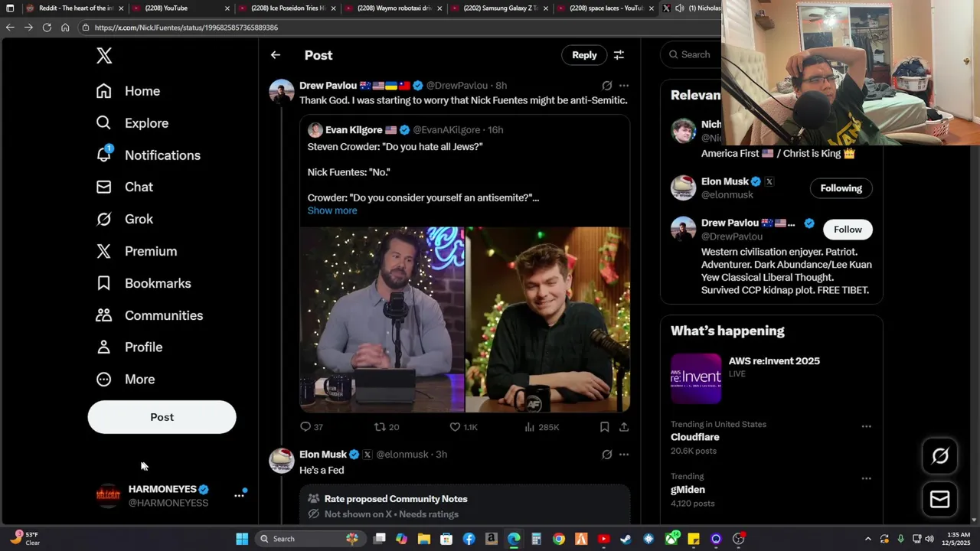Click Show more on the quoted Evan Kilgore post
The image size is (980, 551).
pyautogui.click(x=332, y=210)
